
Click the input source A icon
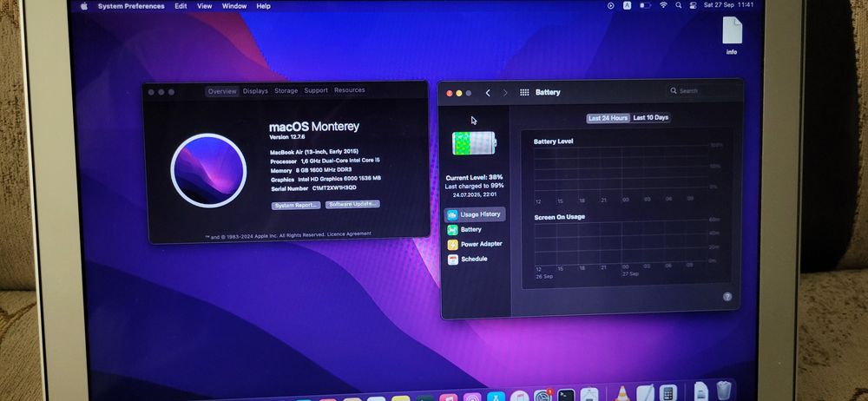[x=628, y=5]
